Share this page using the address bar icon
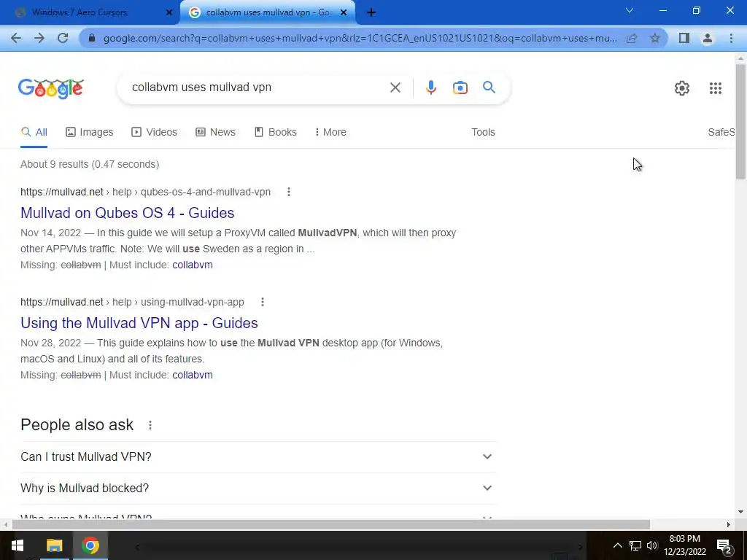 632,38
